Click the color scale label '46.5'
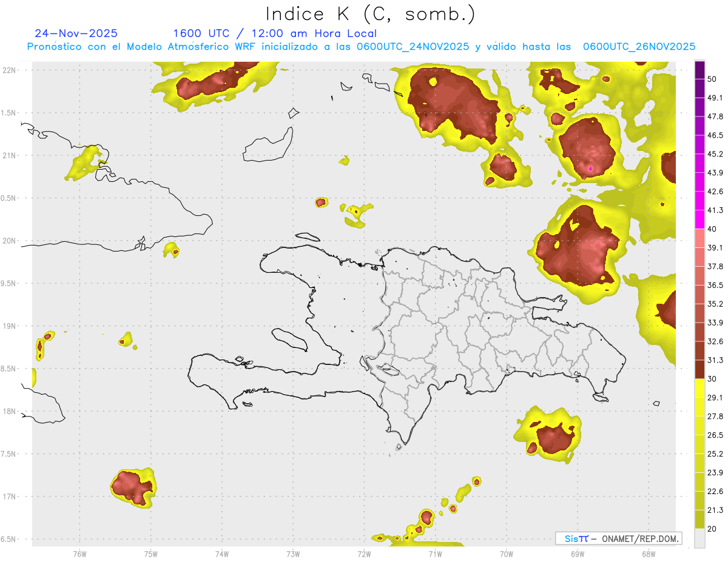This screenshot has height=562, width=728. [715, 135]
